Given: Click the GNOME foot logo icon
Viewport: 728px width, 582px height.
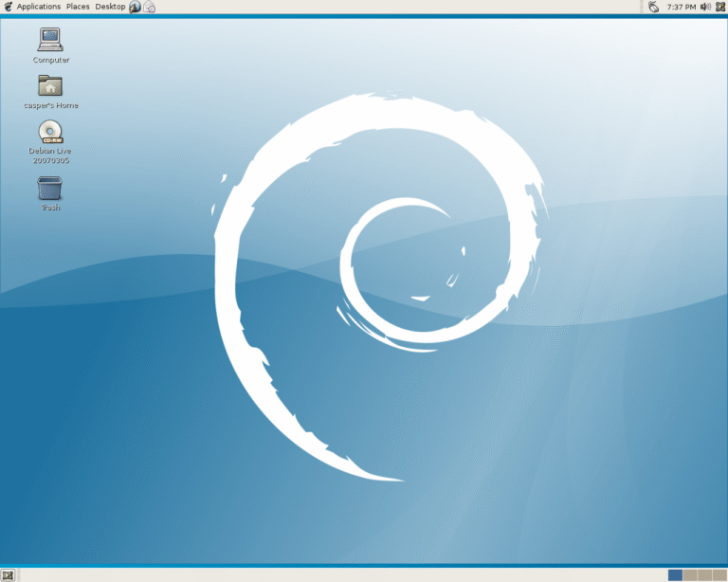Looking at the screenshot, I should click(x=9, y=7).
